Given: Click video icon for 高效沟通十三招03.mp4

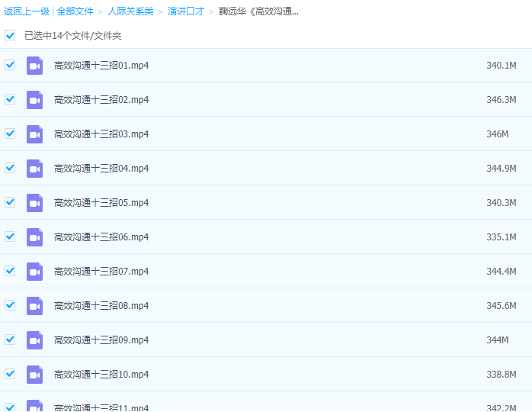Looking at the screenshot, I should [x=34, y=134].
